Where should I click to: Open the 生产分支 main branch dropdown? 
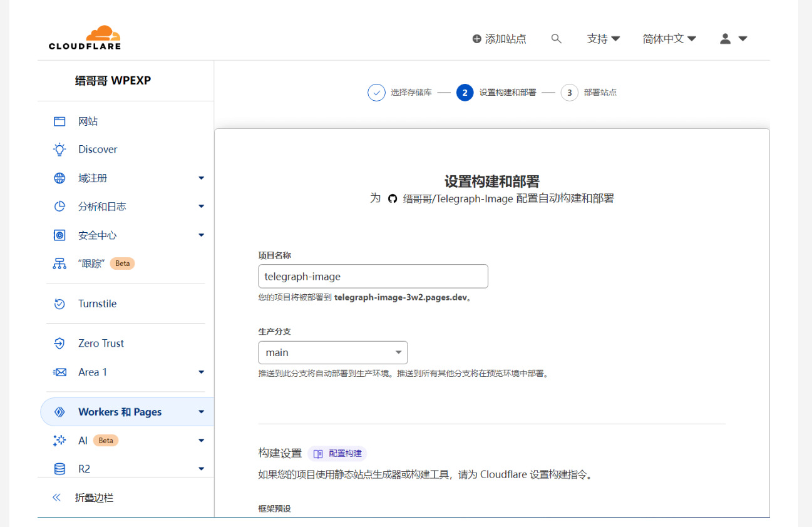point(332,352)
